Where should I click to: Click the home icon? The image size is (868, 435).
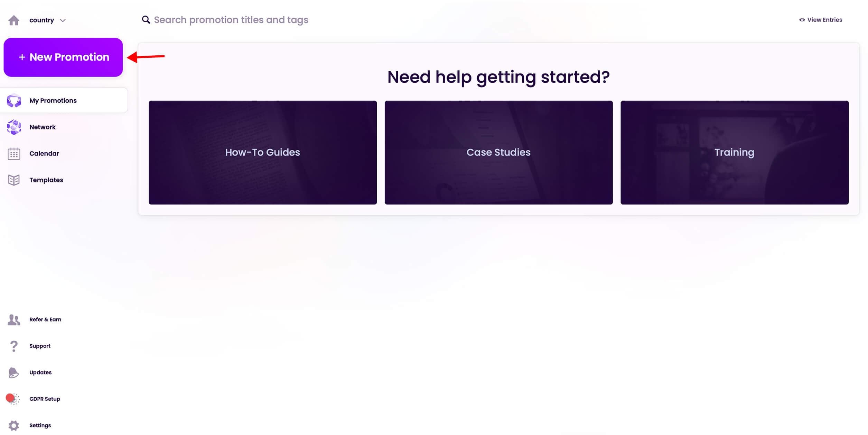click(x=14, y=20)
